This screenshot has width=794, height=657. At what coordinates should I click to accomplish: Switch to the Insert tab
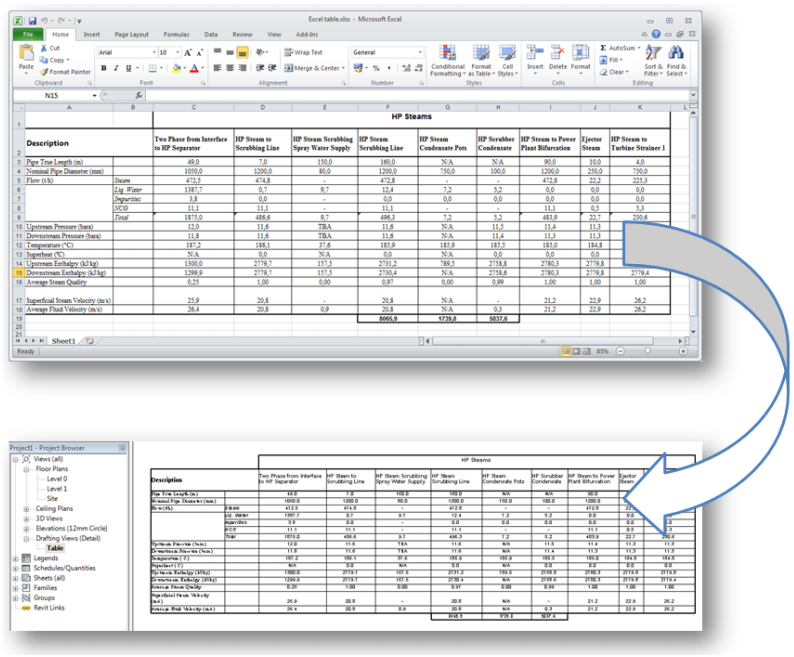pyautogui.click(x=92, y=34)
